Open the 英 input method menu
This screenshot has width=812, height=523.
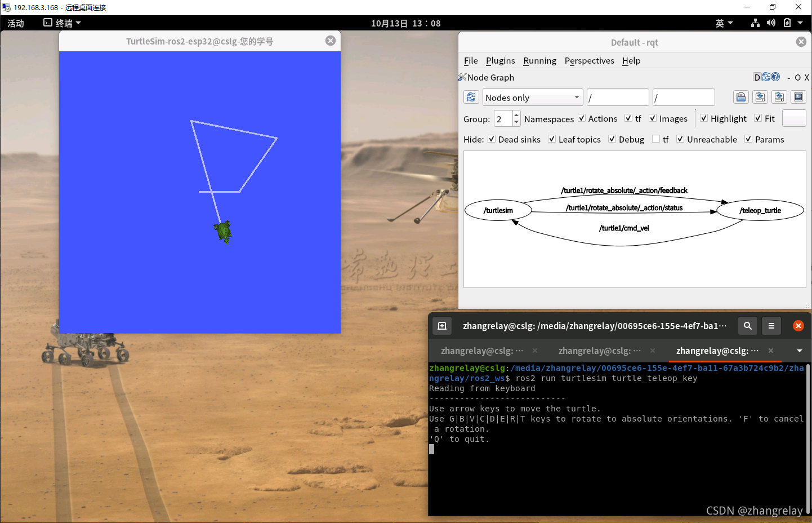pyautogui.click(x=724, y=23)
